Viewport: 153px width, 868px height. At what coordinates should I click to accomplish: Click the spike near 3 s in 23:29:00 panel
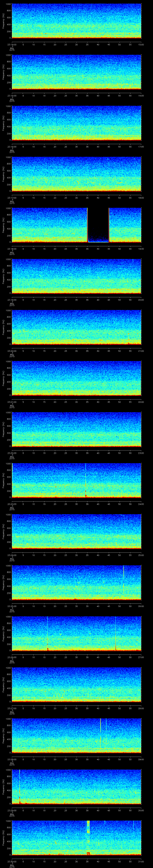coord(20,787)
